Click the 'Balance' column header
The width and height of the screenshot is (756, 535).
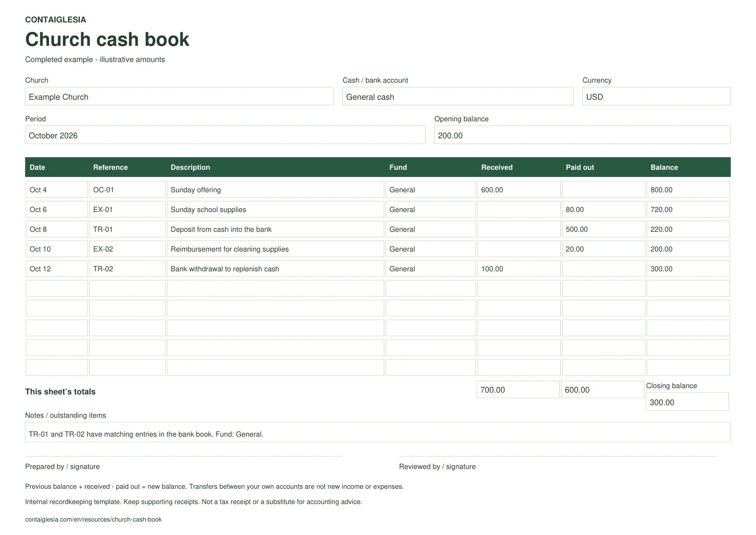664,168
